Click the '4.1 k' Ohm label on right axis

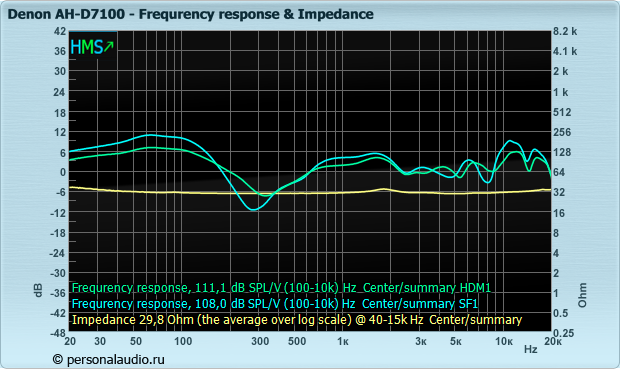pos(565,51)
